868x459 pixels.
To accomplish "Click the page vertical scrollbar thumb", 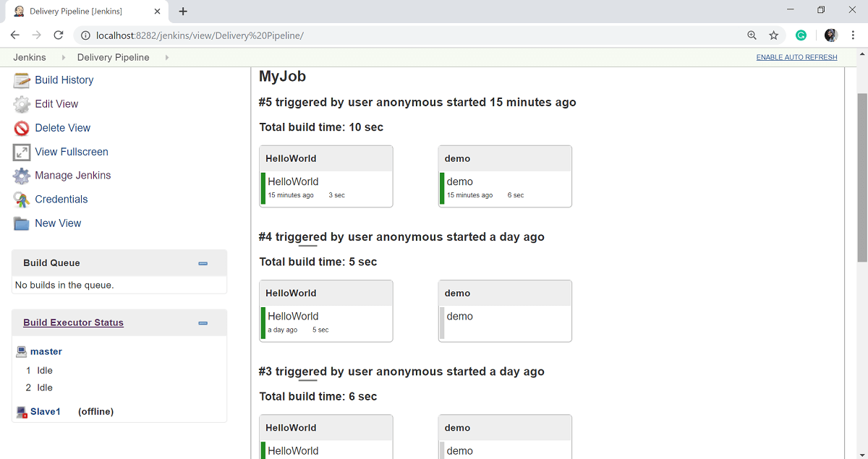I will pos(862,177).
